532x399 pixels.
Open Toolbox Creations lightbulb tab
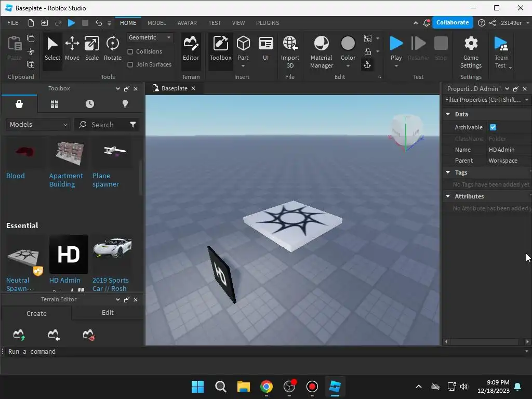[125, 104]
